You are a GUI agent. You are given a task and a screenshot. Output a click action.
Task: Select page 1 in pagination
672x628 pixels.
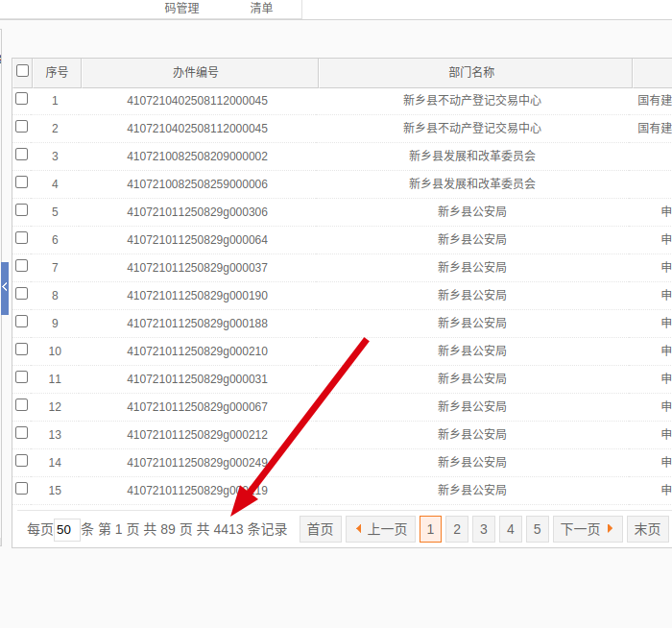coord(430,529)
